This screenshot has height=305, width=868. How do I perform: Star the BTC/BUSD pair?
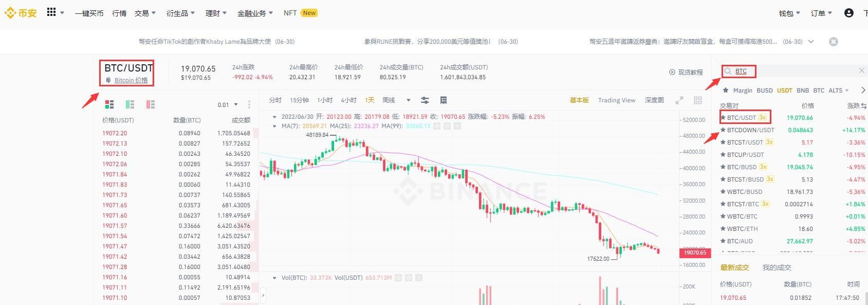[723, 167]
